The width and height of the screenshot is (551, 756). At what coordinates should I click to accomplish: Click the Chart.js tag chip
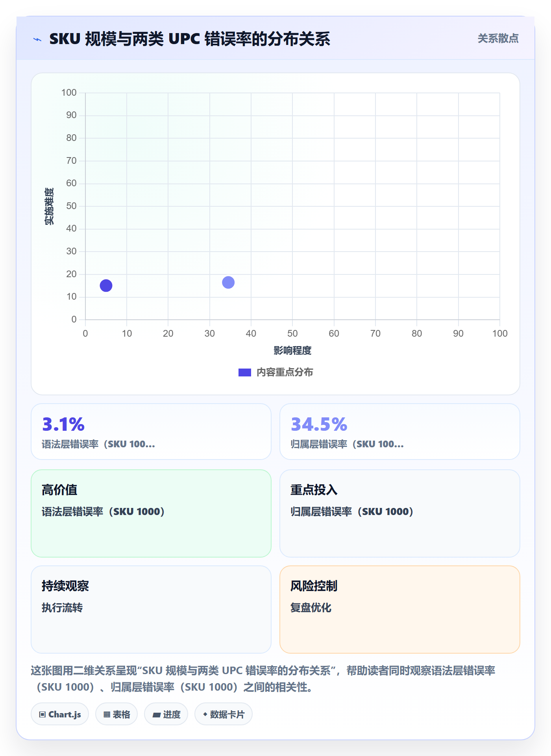tap(60, 714)
